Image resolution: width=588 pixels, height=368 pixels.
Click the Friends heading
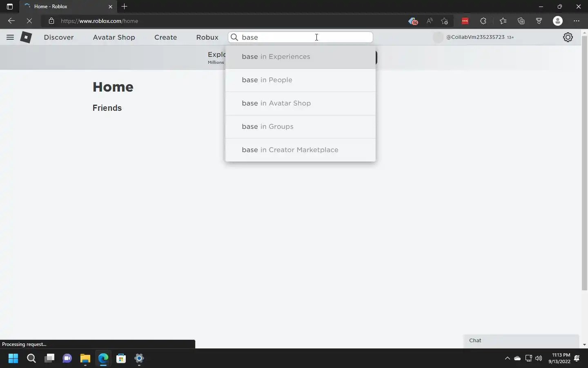click(107, 108)
